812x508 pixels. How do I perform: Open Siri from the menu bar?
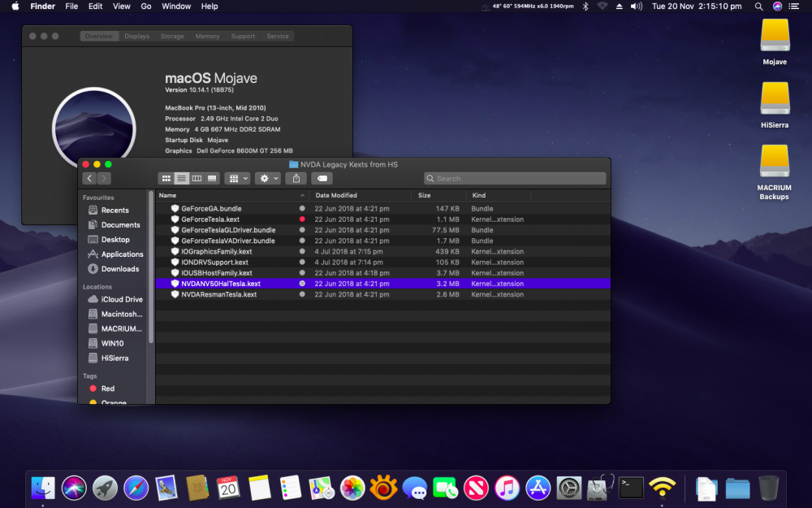pos(777,7)
